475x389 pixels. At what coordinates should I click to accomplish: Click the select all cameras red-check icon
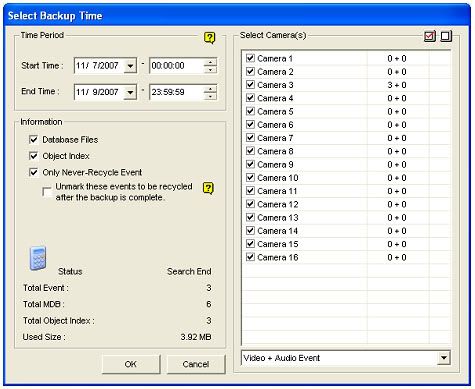pyautogui.click(x=430, y=36)
